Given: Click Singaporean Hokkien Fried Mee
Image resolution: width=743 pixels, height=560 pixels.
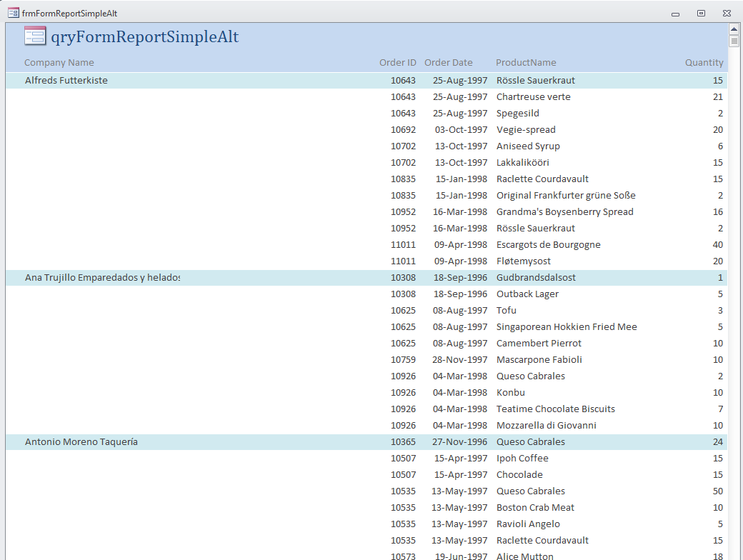Looking at the screenshot, I should pyautogui.click(x=567, y=327).
